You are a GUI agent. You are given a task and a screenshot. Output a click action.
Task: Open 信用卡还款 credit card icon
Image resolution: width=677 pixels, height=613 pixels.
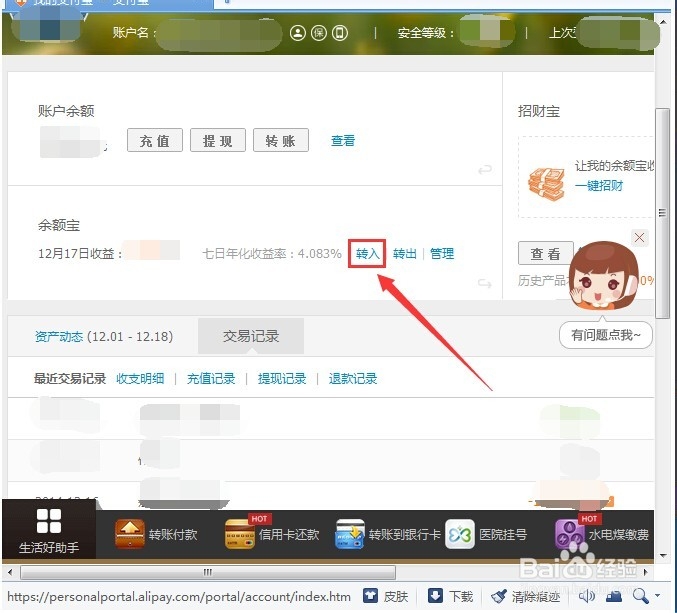point(240,534)
